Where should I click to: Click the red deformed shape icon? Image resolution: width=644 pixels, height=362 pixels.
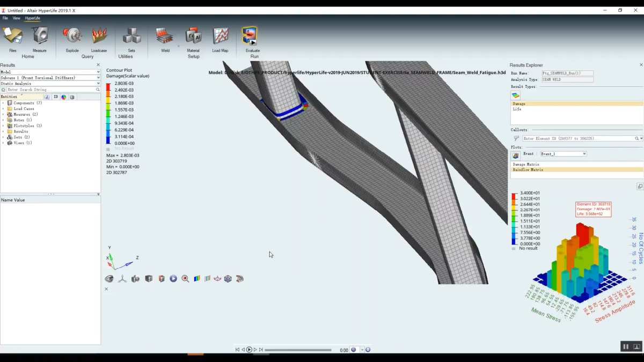[217, 279]
